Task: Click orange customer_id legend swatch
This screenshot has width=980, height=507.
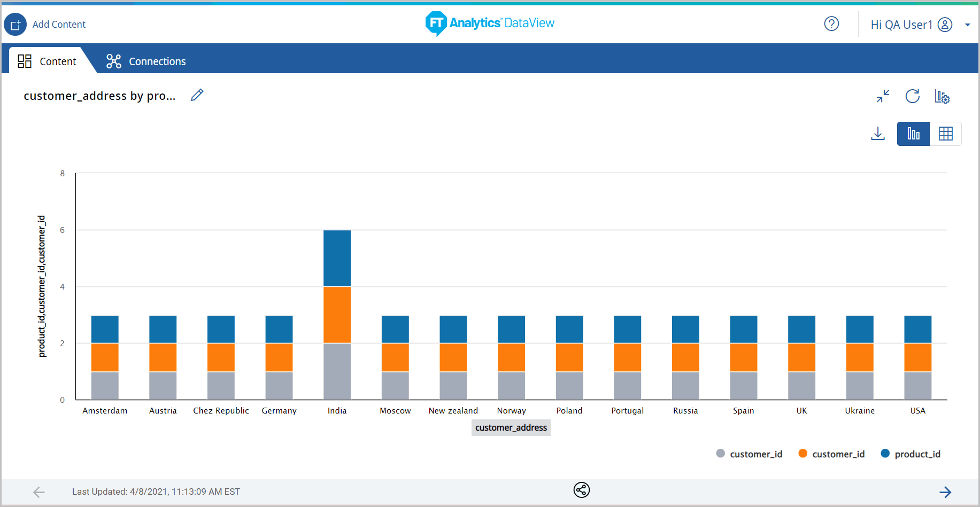Action: (802, 454)
